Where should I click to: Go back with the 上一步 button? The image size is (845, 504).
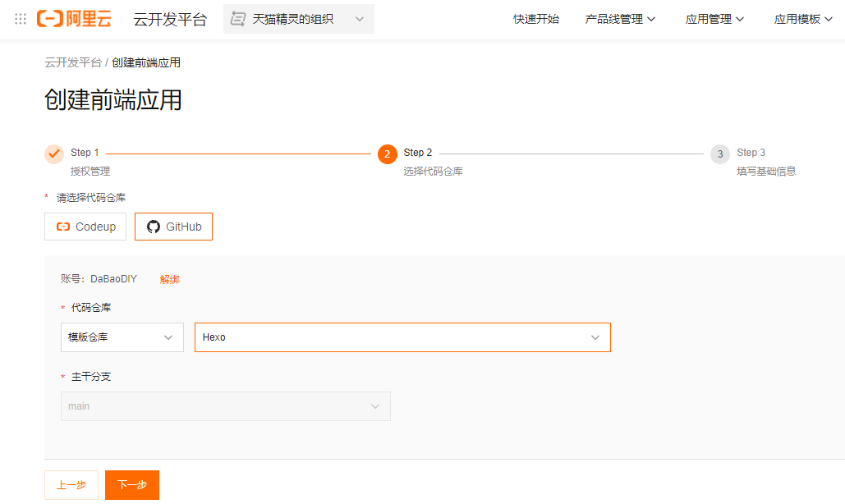tap(71, 485)
